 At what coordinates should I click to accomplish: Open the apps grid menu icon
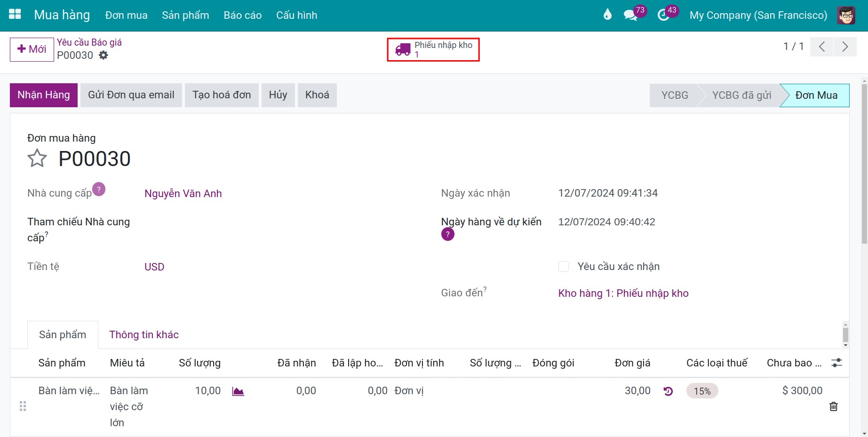[15, 15]
